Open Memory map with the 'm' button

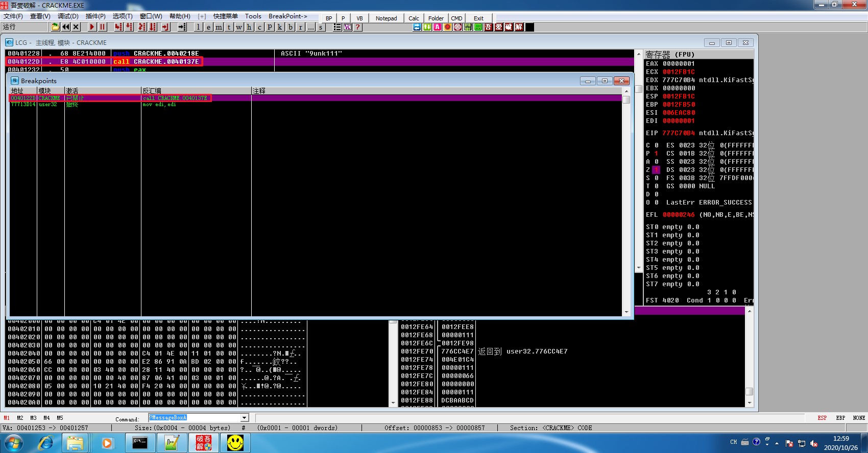[219, 27]
